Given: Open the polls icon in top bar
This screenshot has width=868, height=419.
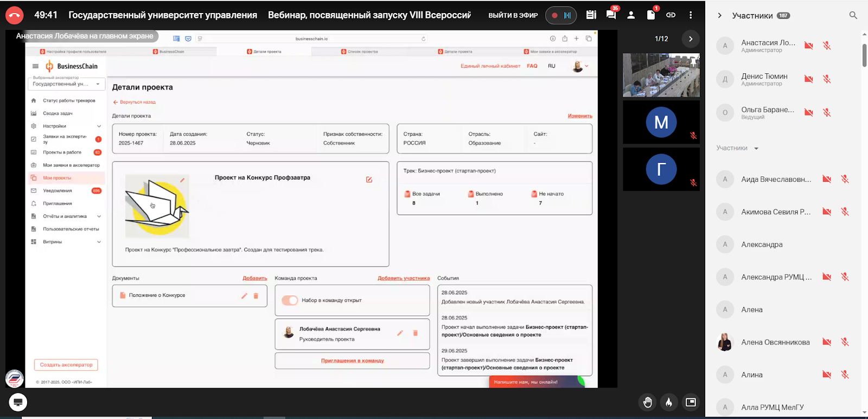Looking at the screenshot, I should [x=591, y=15].
